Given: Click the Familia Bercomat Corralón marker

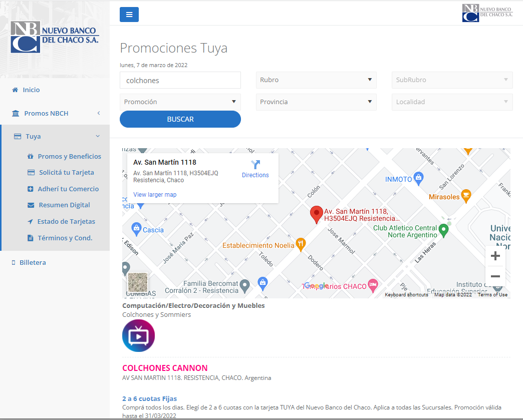Looking at the screenshot, I should pos(244,286).
